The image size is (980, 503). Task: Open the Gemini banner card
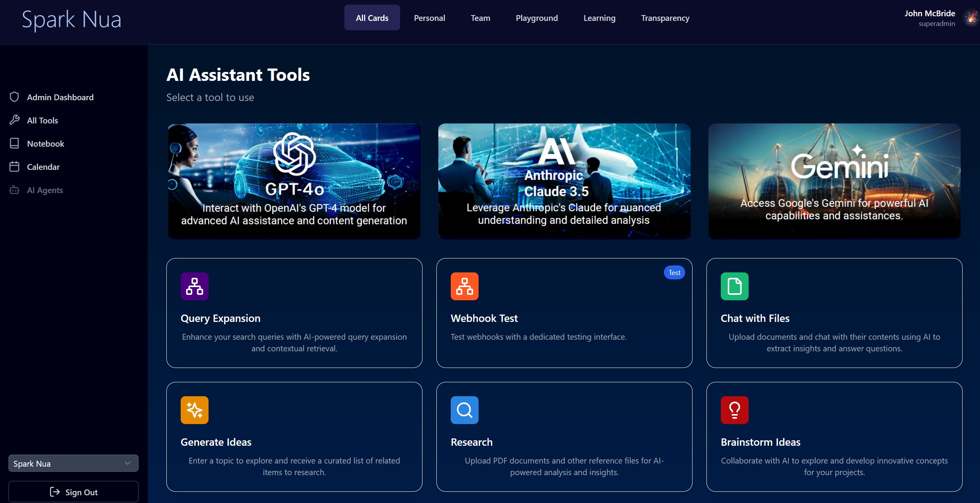(834, 181)
